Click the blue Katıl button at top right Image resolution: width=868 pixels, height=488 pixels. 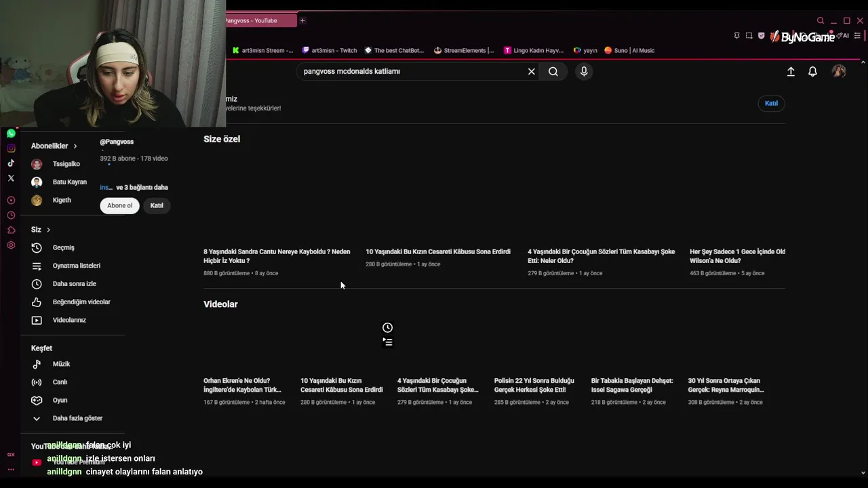[771, 103]
